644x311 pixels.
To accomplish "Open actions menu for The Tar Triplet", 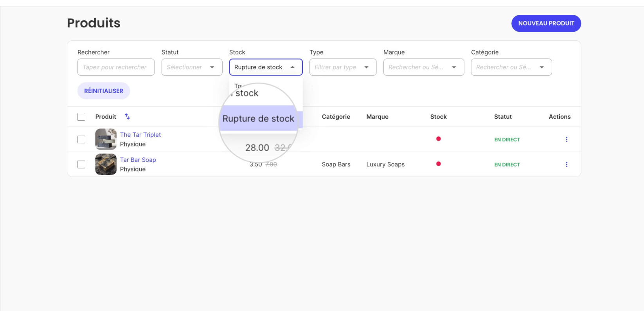I will 566,139.
